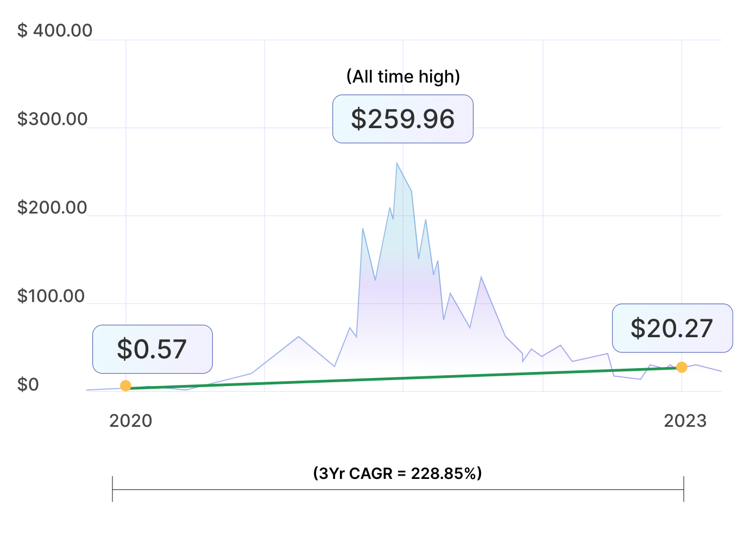Click the orange 2023 end marker dot
756x543 pixels.
(682, 368)
